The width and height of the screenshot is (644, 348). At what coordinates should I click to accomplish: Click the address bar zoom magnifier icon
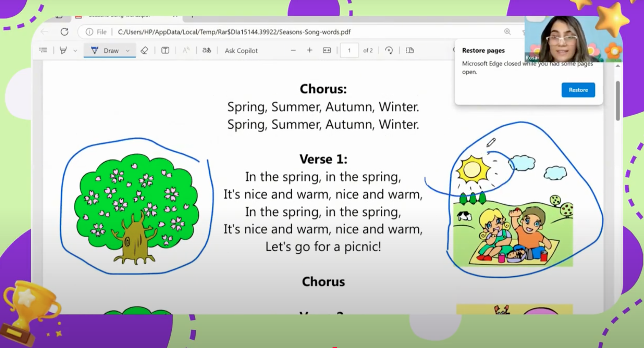point(507,32)
